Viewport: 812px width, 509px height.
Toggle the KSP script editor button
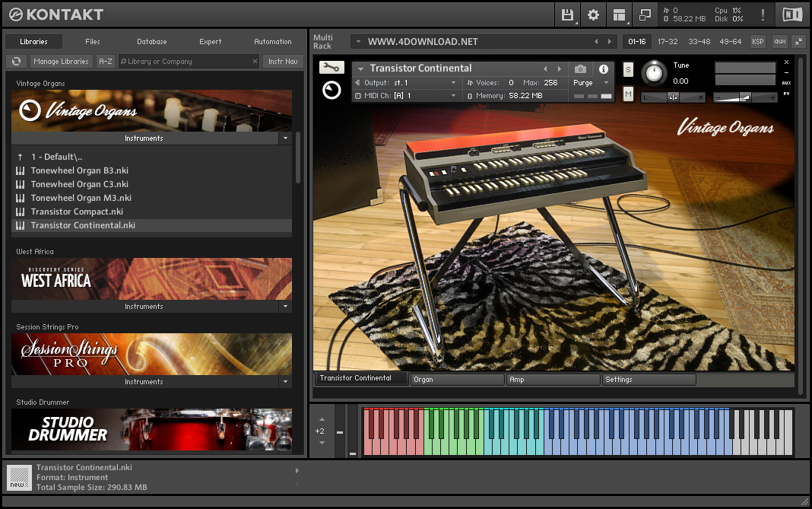click(x=757, y=42)
